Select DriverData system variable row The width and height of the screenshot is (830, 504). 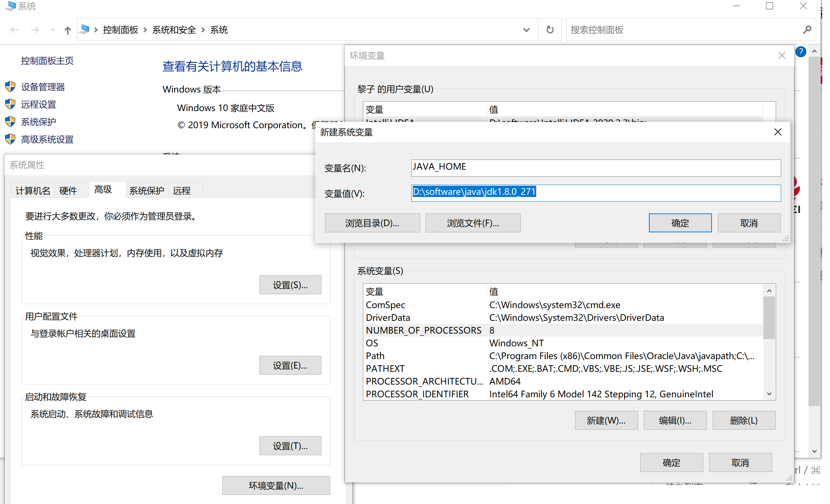coord(563,318)
